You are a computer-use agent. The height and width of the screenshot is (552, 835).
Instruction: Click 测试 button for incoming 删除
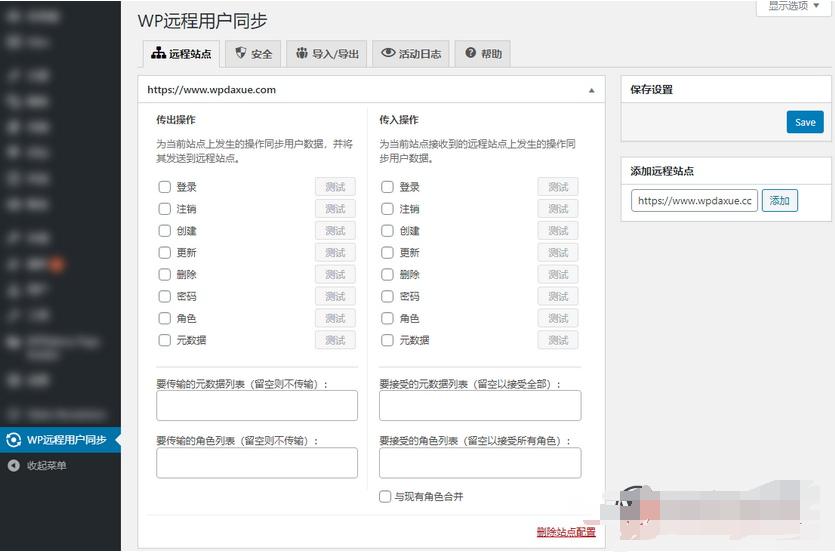click(x=558, y=274)
